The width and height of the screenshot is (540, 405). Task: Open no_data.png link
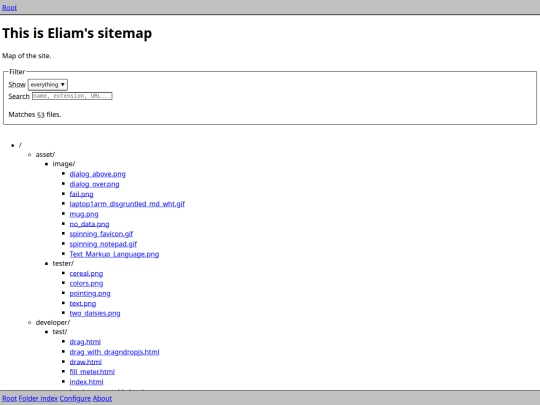point(90,224)
